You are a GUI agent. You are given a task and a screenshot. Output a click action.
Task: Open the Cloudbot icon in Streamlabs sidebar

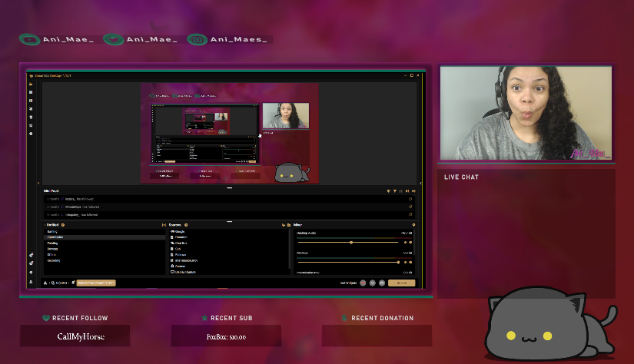point(31,117)
